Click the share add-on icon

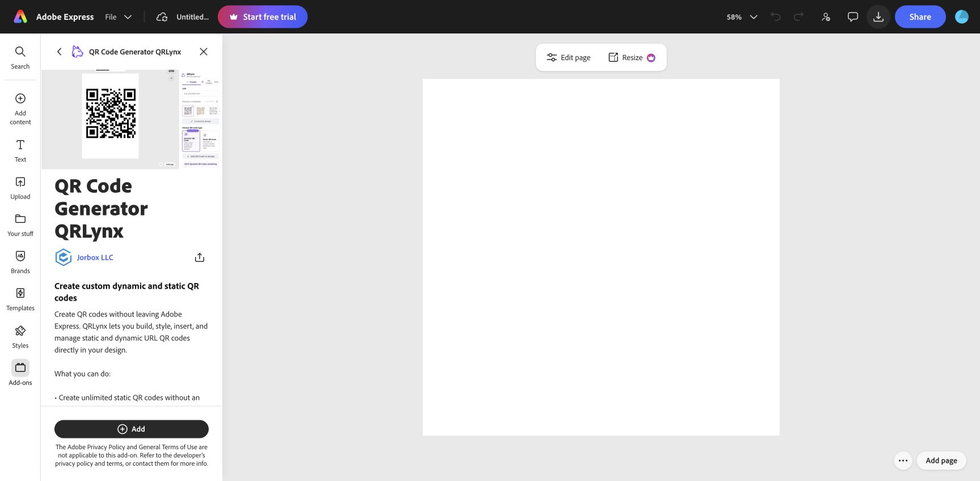coord(200,258)
